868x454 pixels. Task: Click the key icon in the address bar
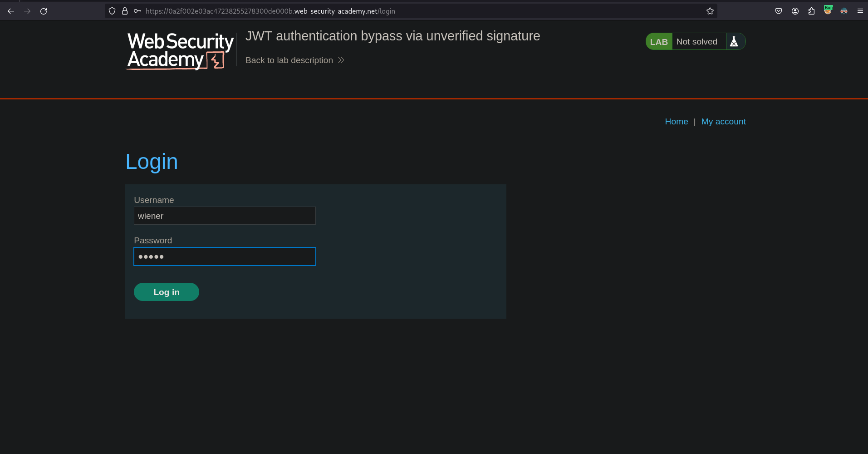[137, 11]
